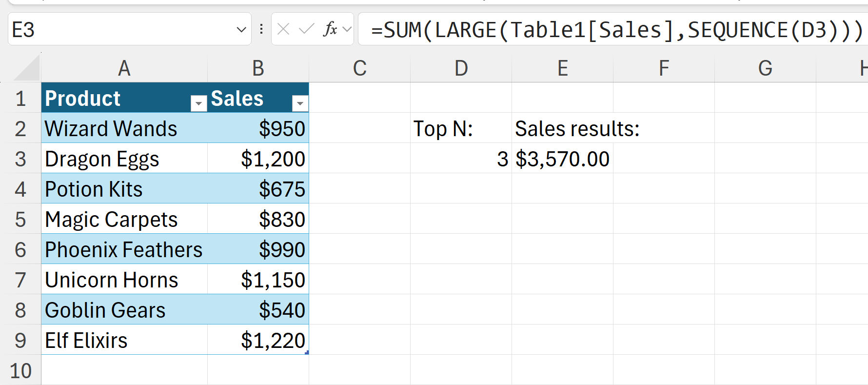This screenshot has height=385, width=868.
Task: Select the Sales results: label cell
Action: click(x=562, y=129)
